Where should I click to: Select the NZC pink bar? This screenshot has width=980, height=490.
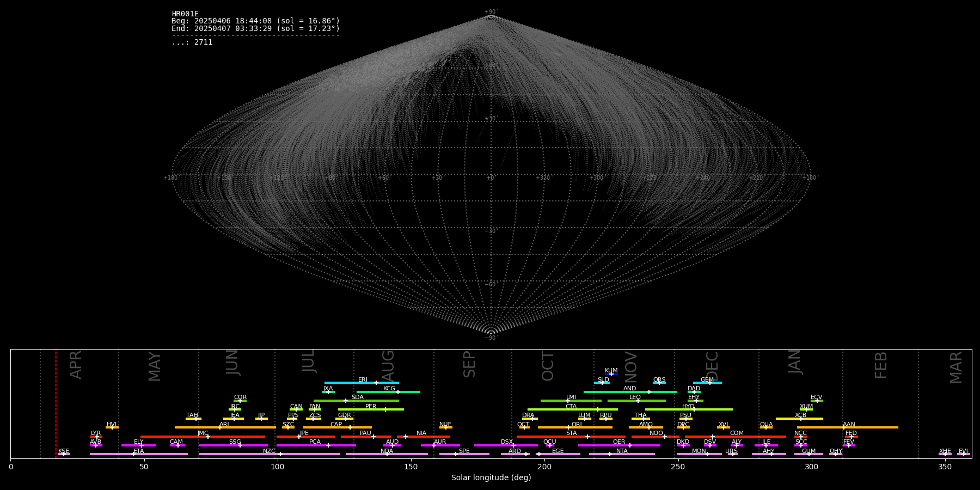[269, 454]
